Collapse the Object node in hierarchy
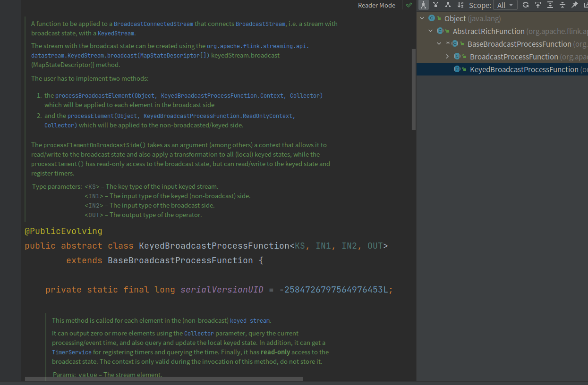The height and width of the screenshot is (385, 588). pos(422,18)
